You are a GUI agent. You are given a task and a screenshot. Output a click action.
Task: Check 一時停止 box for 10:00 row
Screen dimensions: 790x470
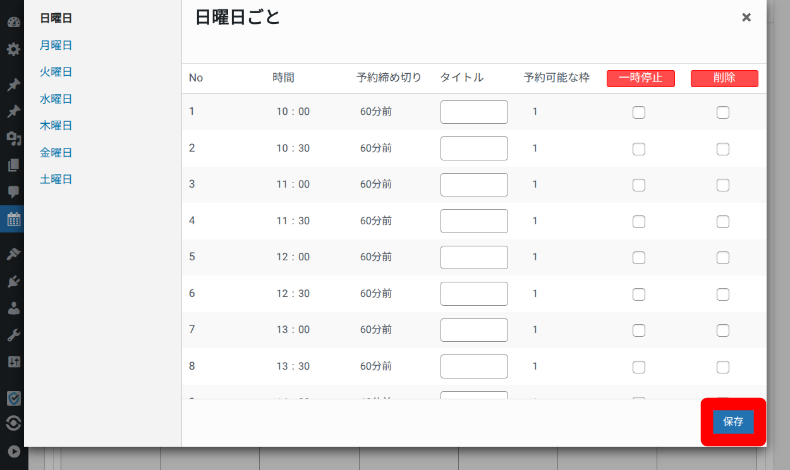pyautogui.click(x=638, y=112)
